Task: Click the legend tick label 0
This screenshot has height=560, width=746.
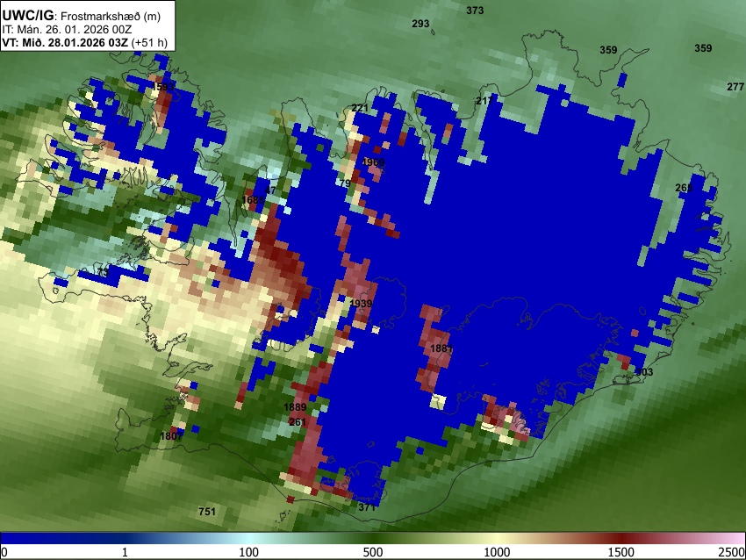Action: [x=4, y=552]
